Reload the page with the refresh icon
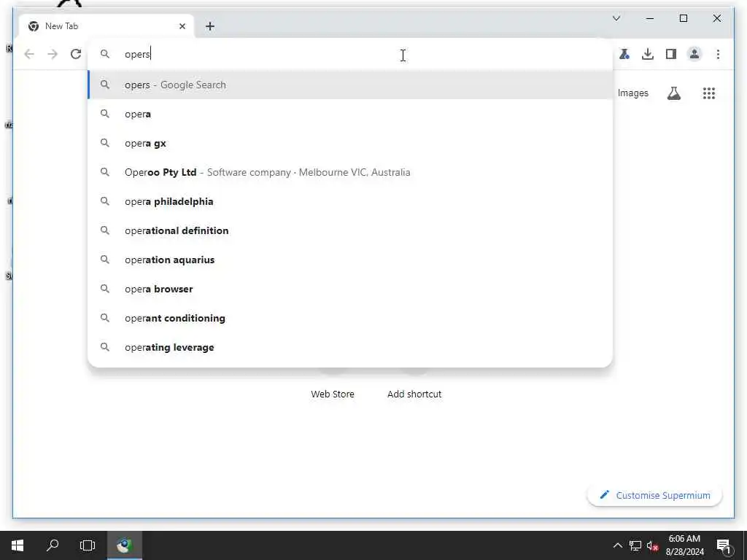Screen dimensions: 747x560 76,54
